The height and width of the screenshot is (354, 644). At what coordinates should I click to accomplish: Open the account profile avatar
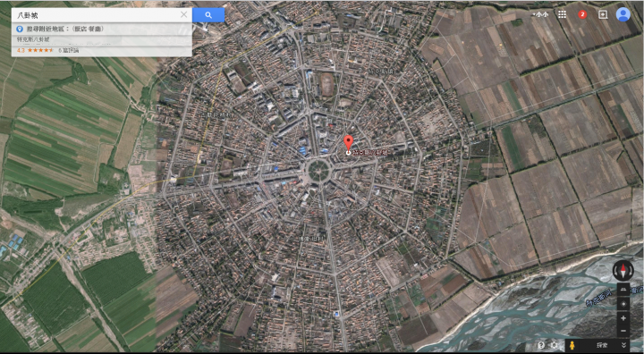click(x=623, y=14)
